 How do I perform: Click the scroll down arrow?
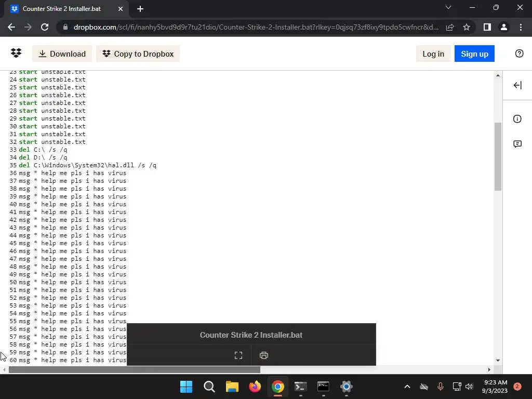click(498, 361)
